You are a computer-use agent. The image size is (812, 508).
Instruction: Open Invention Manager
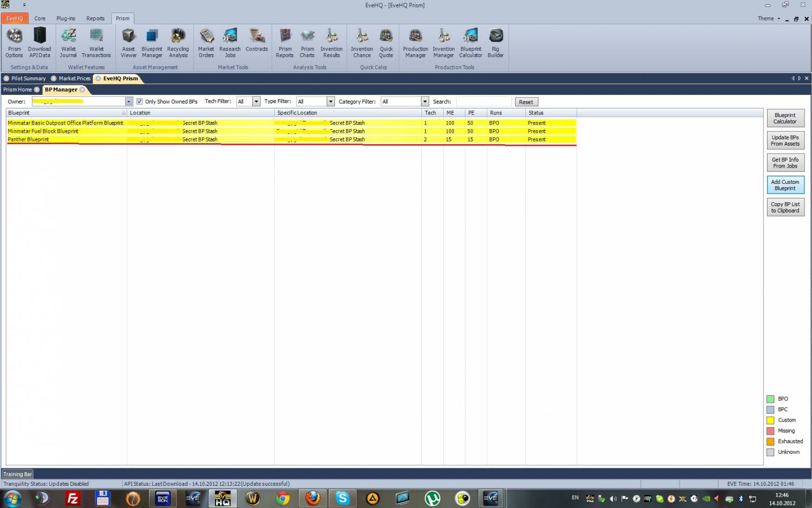pyautogui.click(x=444, y=43)
